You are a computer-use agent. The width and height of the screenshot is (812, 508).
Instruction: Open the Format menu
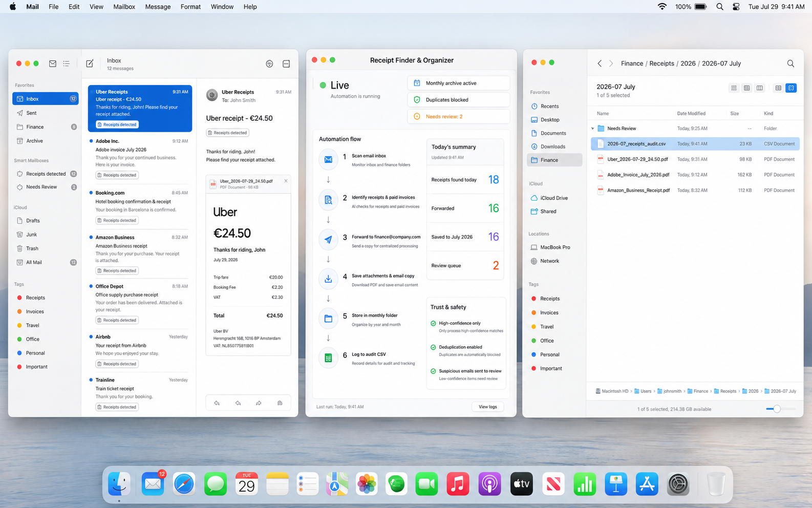pyautogui.click(x=190, y=7)
